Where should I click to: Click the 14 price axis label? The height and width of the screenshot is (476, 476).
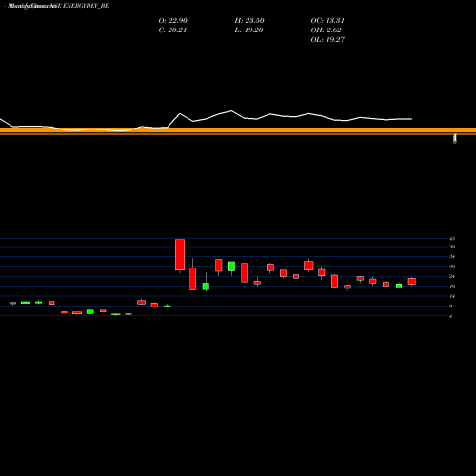tap(452, 296)
